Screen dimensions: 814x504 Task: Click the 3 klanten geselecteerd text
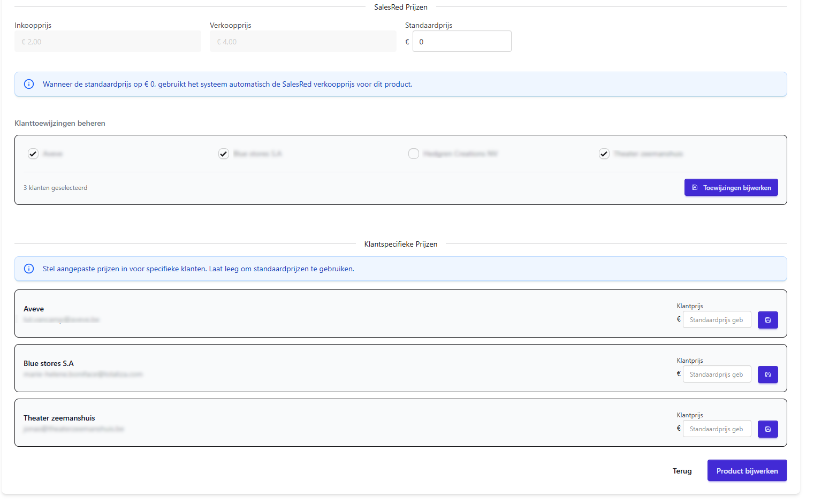tap(56, 188)
